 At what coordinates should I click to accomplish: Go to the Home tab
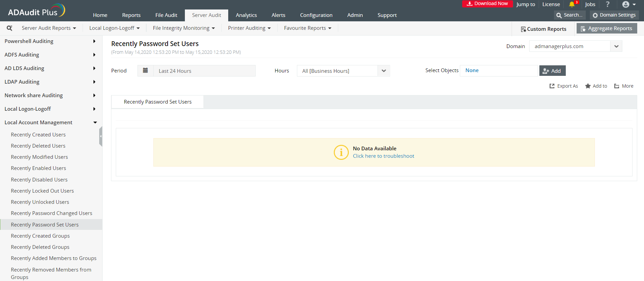pos(100,15)
